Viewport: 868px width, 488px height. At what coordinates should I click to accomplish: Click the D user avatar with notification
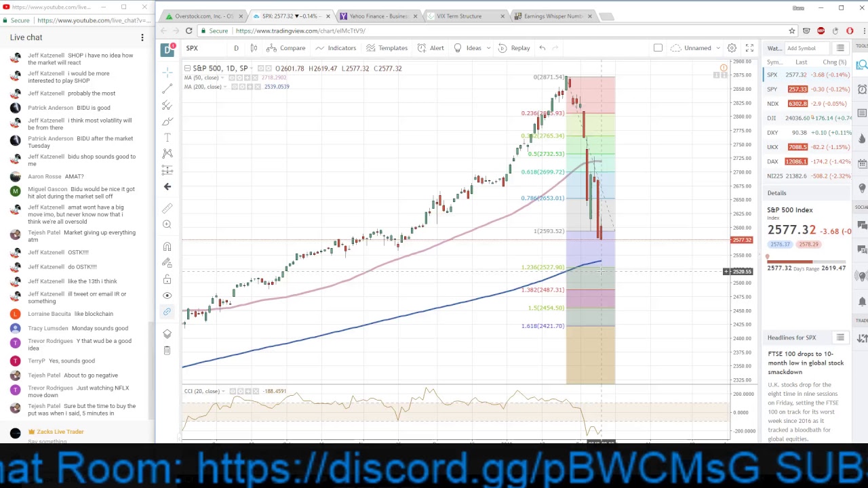pyautogui.click(x=167, y=48)
